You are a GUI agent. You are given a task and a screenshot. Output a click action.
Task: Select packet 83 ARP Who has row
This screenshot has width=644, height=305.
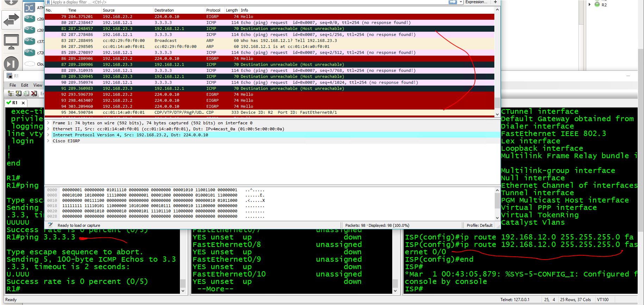tap(269, 41)
